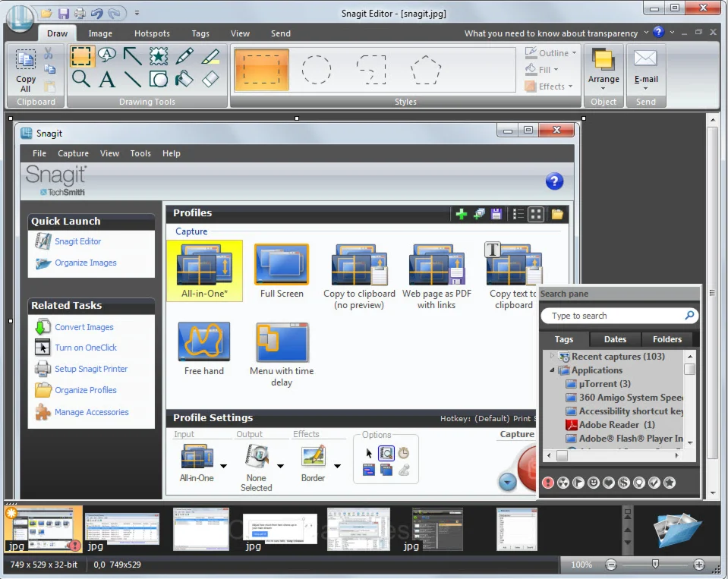Toggle the star tag icon in the tag row
Image resolution: width=728 pixels, height=579 pixels.
(x=670, y=483)
